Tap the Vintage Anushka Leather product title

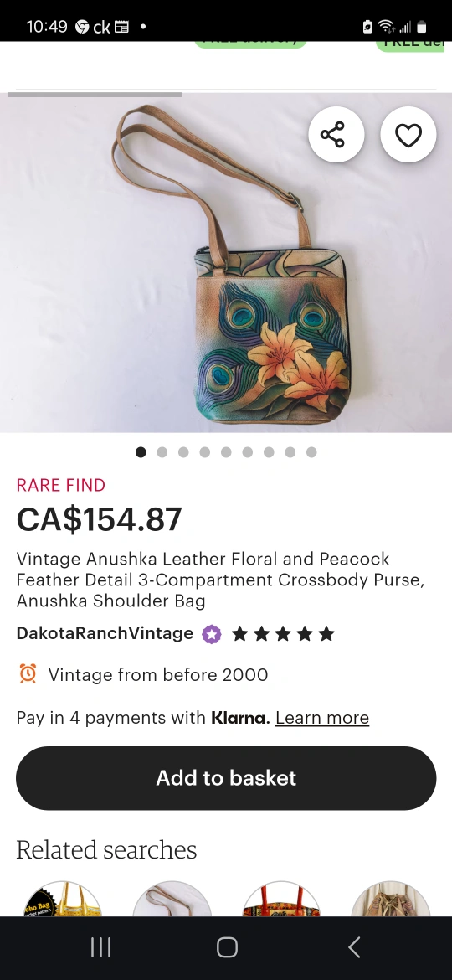tap(220, 580)
